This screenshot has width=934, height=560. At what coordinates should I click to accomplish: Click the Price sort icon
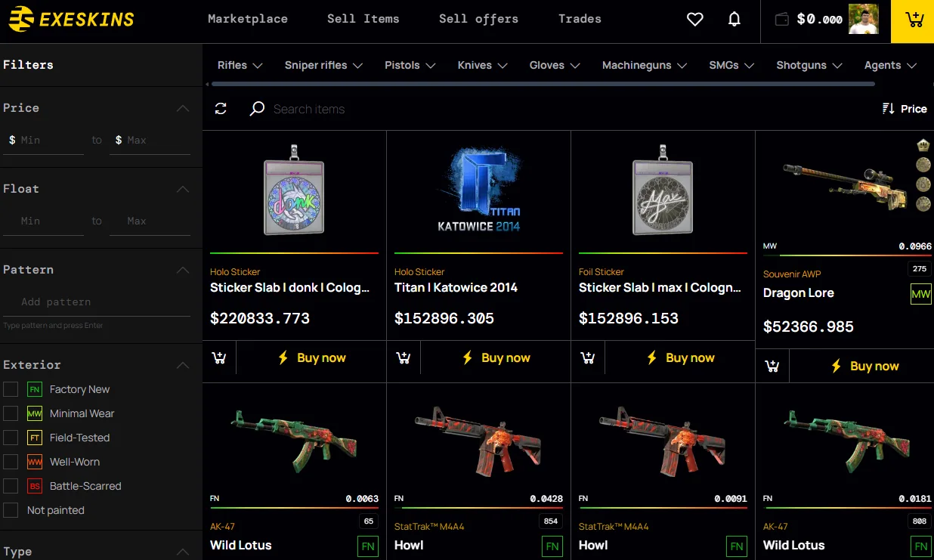coord(889,109)
